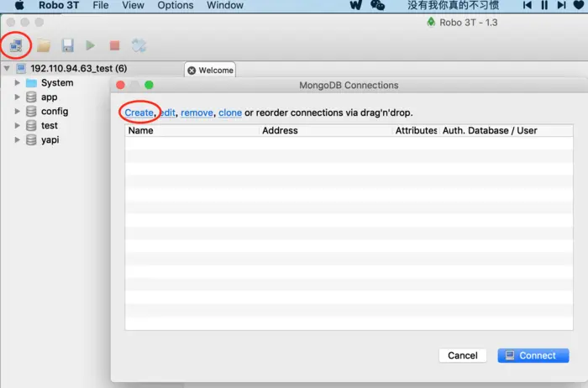Click the WeChat menu bar icon
Image resolution: width=588 pixels, height=388 pixels.
[377, 5]
